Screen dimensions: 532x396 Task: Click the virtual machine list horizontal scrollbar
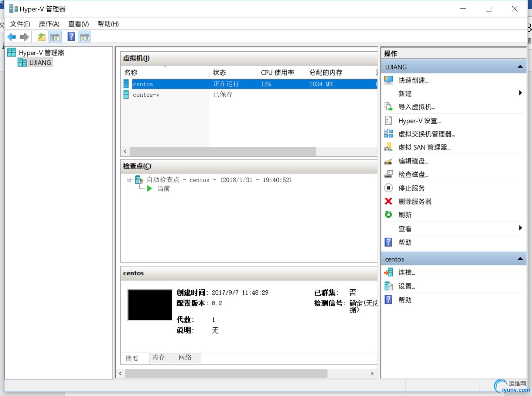click(x=223, y=151)
